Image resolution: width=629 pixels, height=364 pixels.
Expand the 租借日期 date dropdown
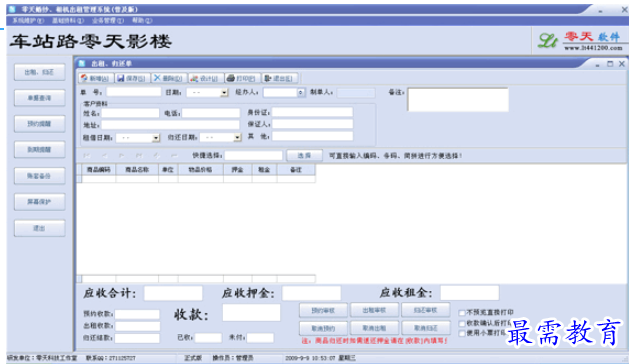click(156, 138)
